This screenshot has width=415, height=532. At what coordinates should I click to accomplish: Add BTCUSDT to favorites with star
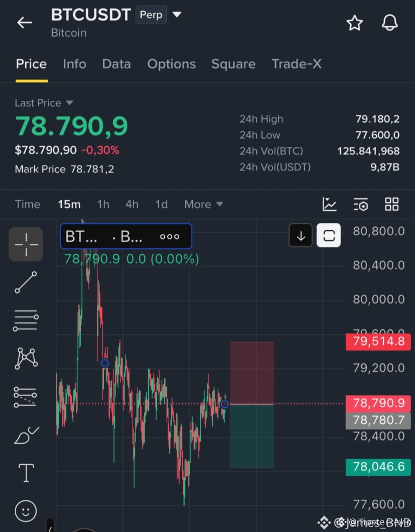(x=355, y=23)
